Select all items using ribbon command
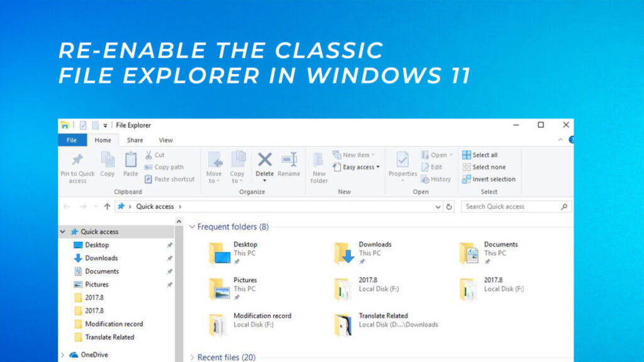Image resolution: width=644 pixels, height=362 pixels. coord(483,154)
